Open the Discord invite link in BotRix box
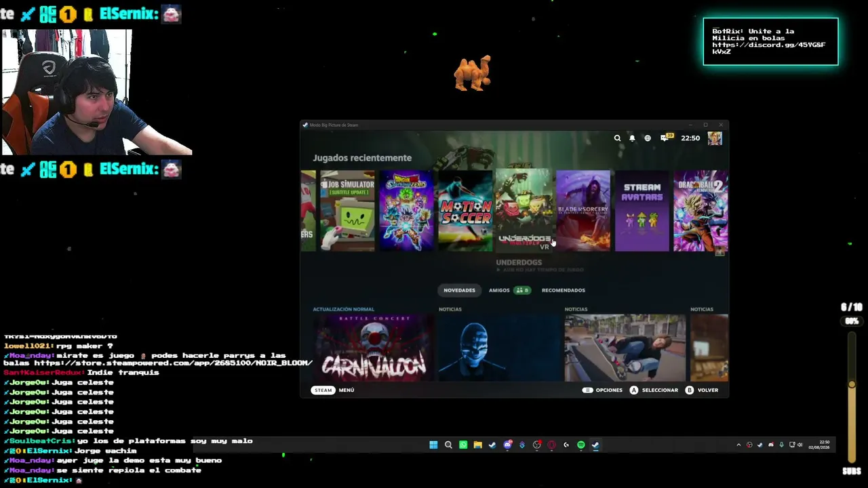 [x=769, y=48]
